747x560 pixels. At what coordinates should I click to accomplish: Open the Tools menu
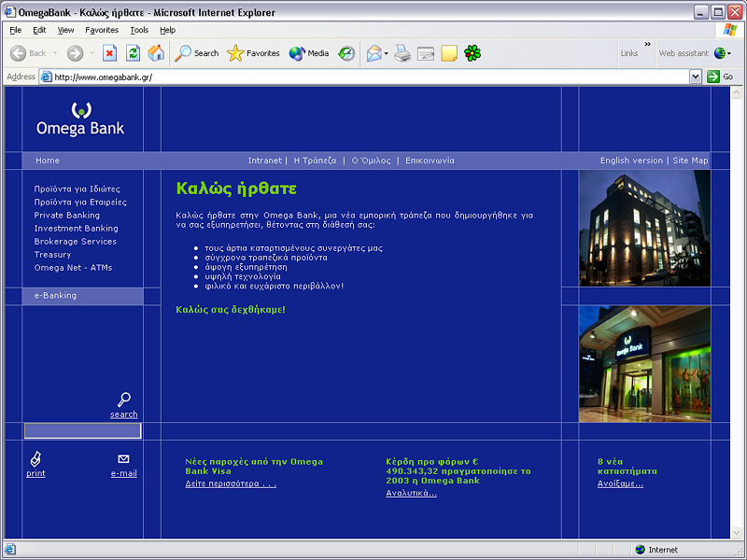tap(139, 30)
